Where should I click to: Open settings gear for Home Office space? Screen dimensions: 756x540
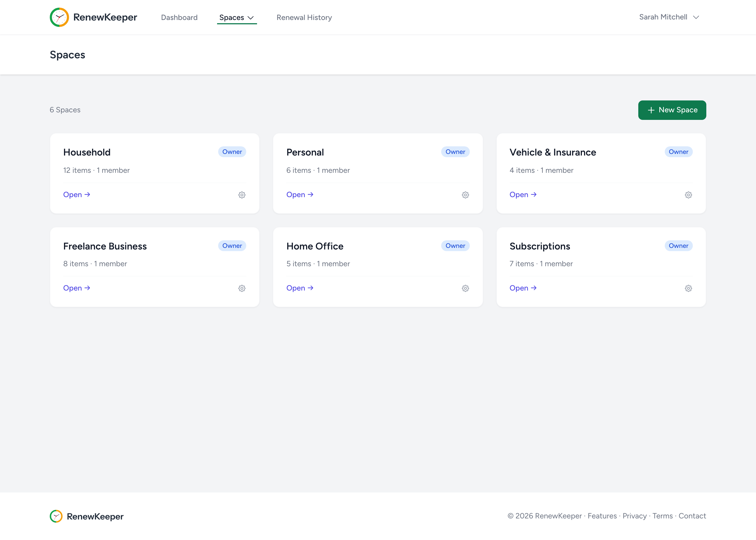click(465, 288)
